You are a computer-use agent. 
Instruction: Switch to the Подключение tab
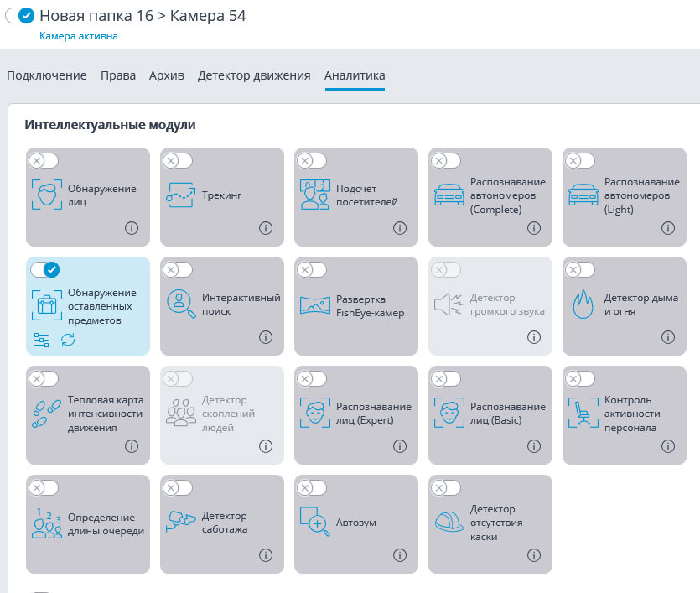pos(47,75)
